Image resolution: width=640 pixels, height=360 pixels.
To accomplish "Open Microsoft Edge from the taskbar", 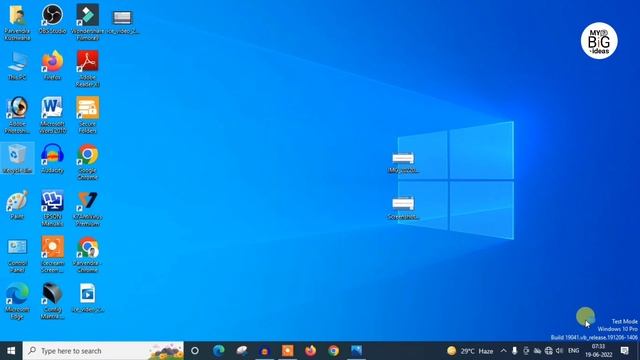I will coord(218,351).
